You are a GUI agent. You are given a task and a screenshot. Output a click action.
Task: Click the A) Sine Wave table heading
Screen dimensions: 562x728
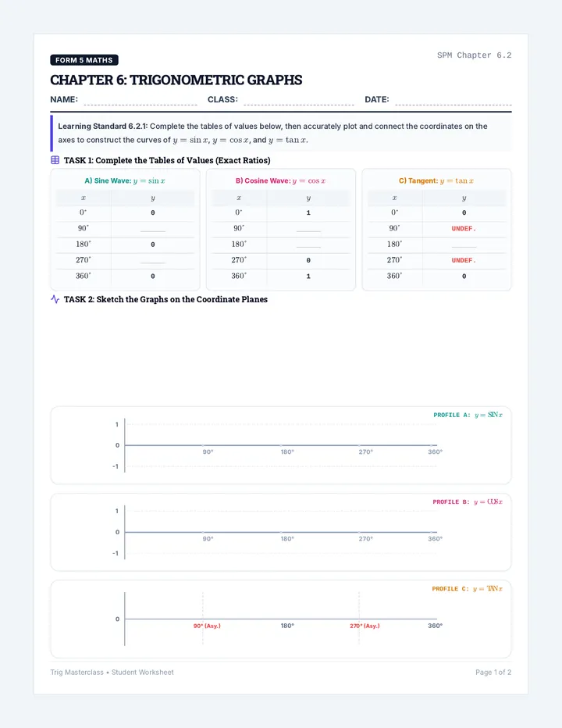tap(125, 180)
